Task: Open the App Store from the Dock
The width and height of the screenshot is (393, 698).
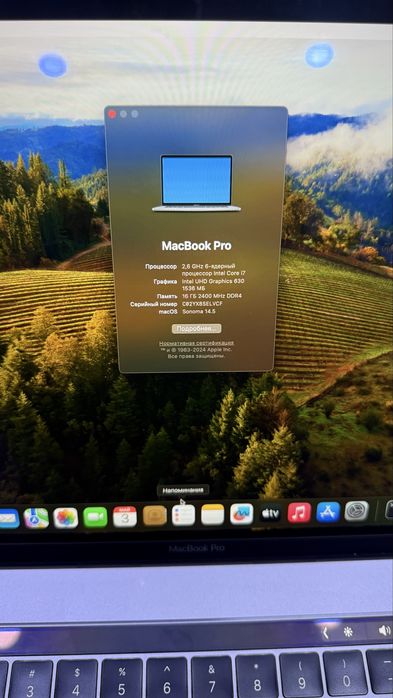Action: tap(328, 512)
